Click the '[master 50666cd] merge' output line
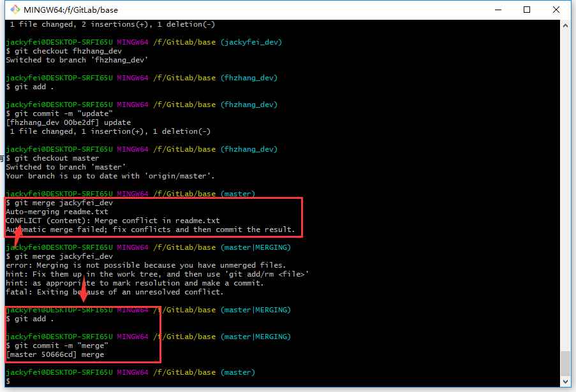This screenshot has height=392, width=576. 55,354
